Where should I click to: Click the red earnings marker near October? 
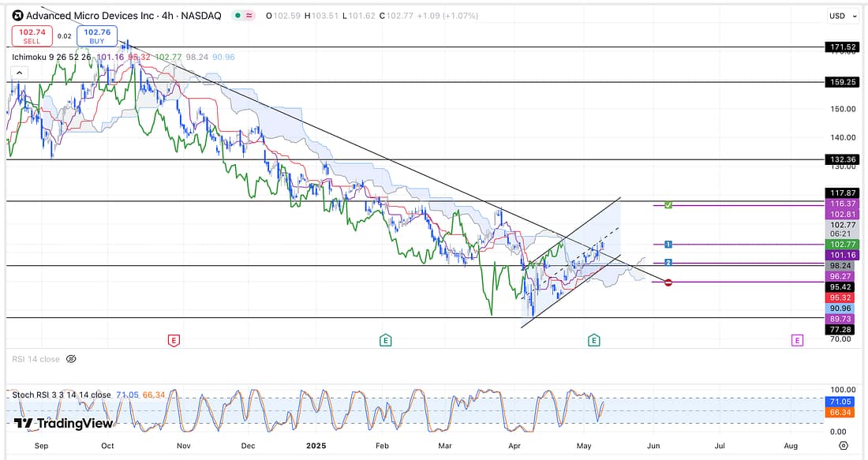174,340
